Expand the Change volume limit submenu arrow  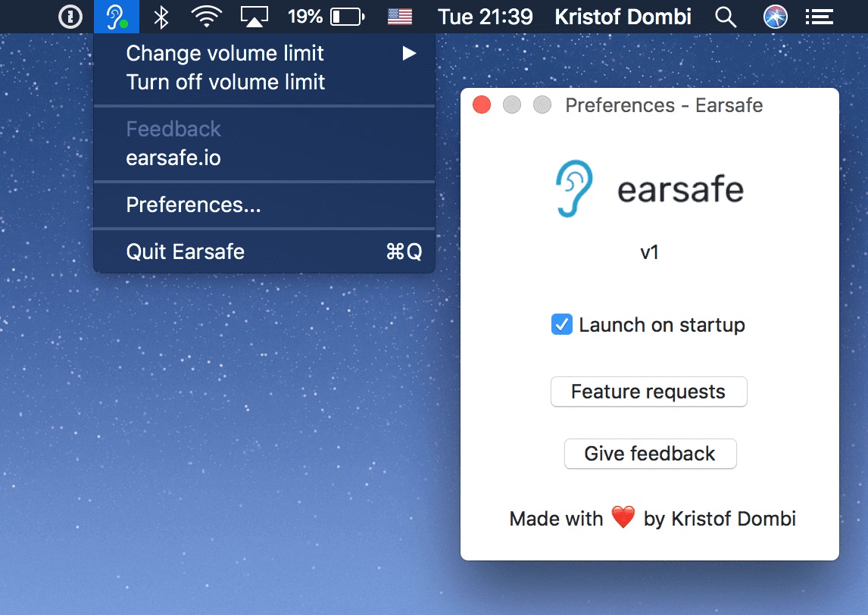point(409,53)
